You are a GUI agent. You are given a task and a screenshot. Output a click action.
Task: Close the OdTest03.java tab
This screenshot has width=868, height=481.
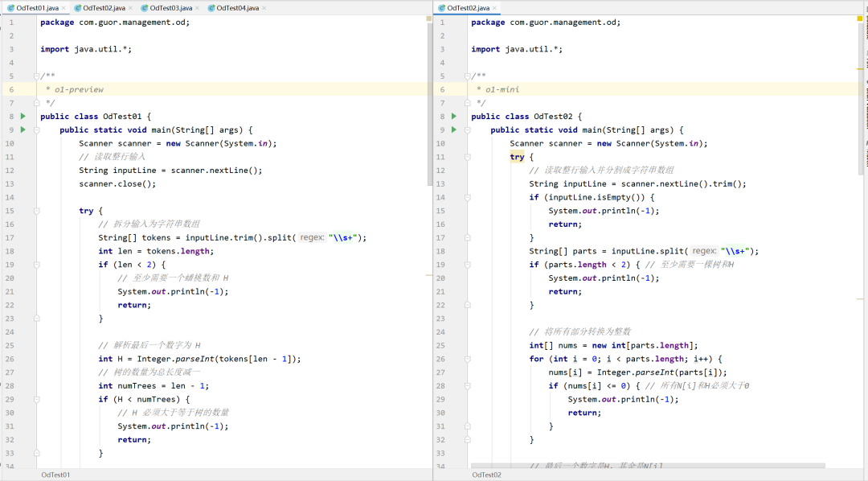(197, 8)
